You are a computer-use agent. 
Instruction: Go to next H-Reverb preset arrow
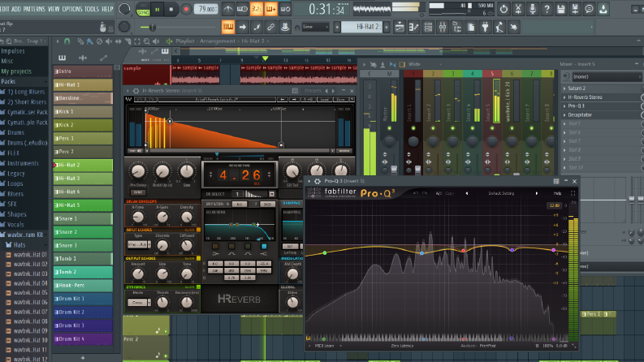click(x=333, y=91)
